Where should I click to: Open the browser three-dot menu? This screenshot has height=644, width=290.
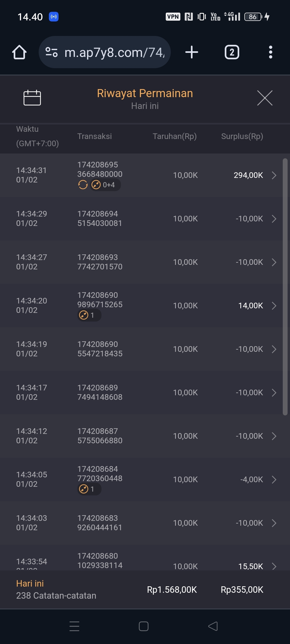click(x=270, y=52)
